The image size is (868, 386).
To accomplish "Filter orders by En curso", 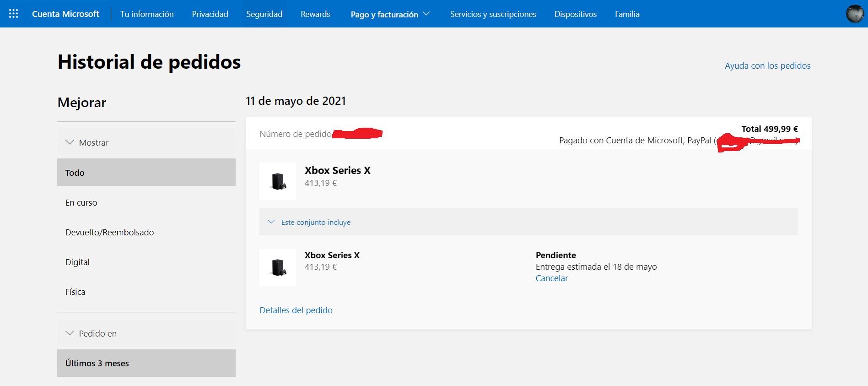I will point(81,202).
